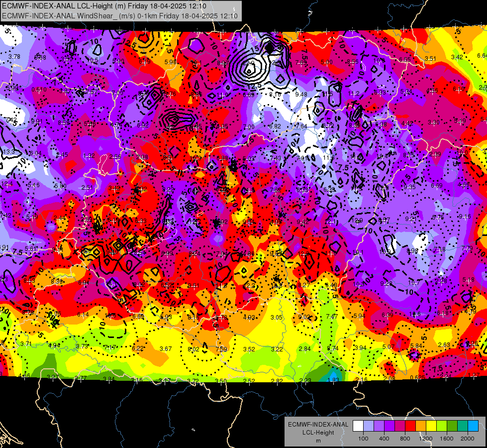Click the map value 5.07
Screen dimensions: 487x448
click(x=388, y=346)
